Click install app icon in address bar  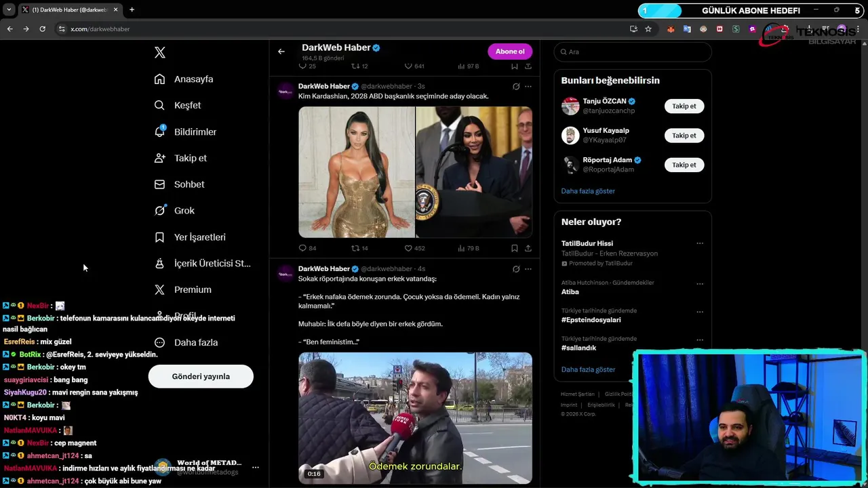(633, 29)
